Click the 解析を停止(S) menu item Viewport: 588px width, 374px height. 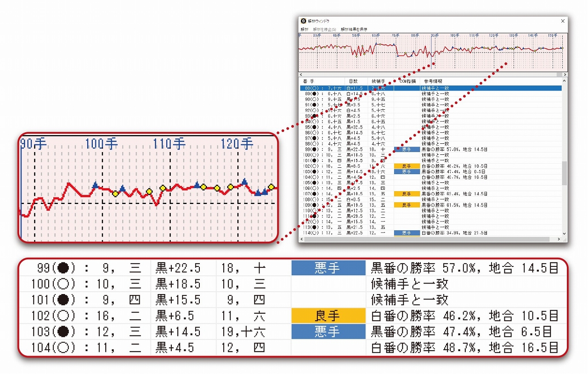[324, 29]
